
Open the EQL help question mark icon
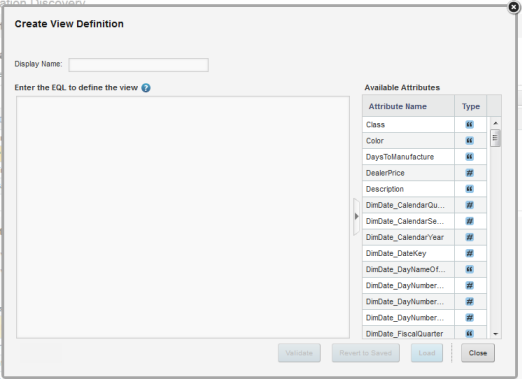146,88
